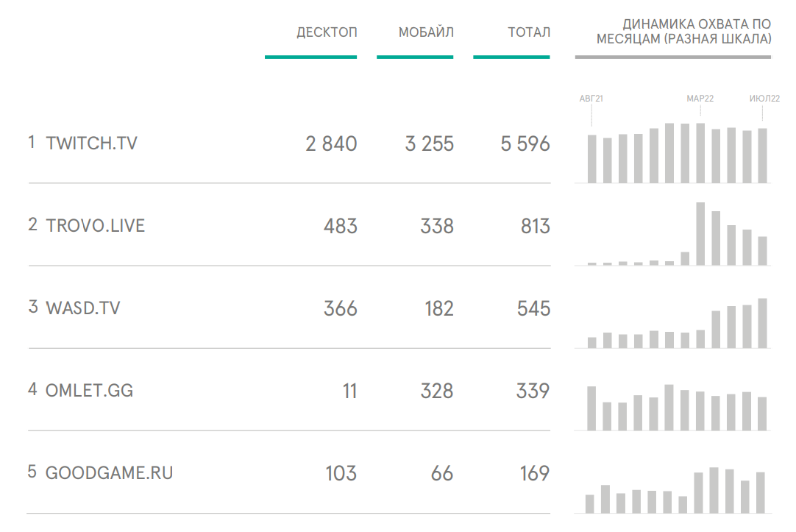Click the МАР22 chart axis label

(700, 98)
